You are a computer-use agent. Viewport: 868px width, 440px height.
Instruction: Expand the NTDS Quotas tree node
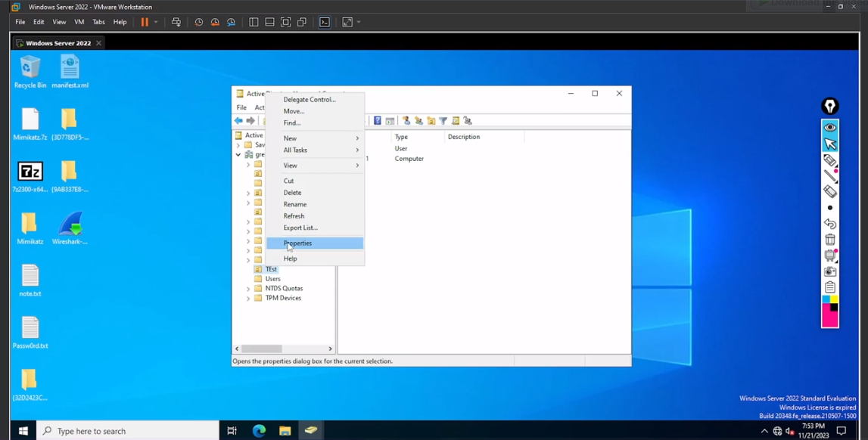coord(248,289)
